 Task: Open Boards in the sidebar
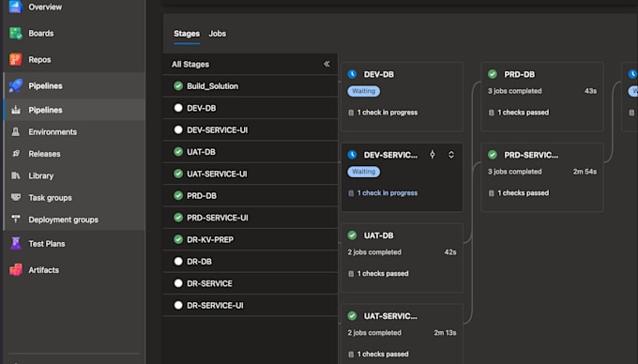coord(41,34)
